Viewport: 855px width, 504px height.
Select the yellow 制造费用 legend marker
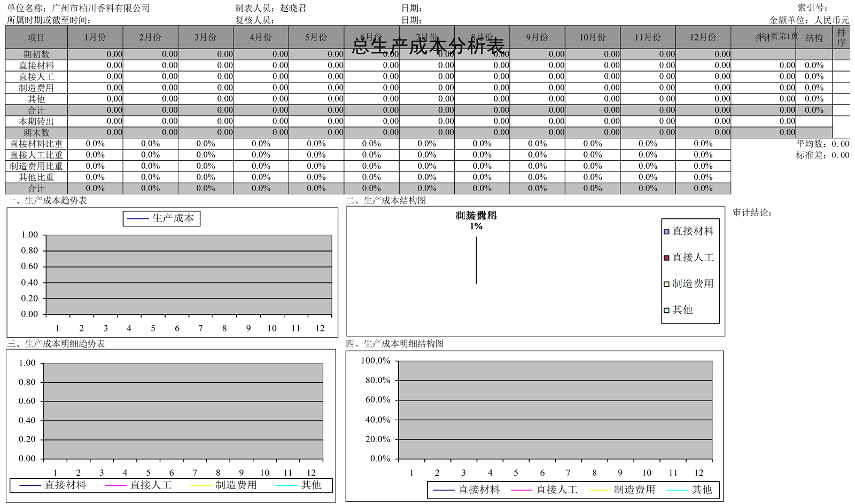pos(666,283)
